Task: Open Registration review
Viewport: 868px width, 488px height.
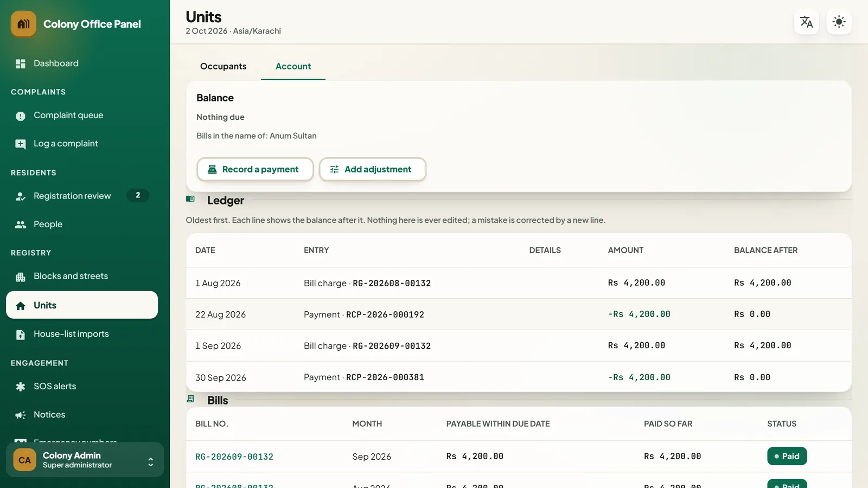Action: pos(82,196)
